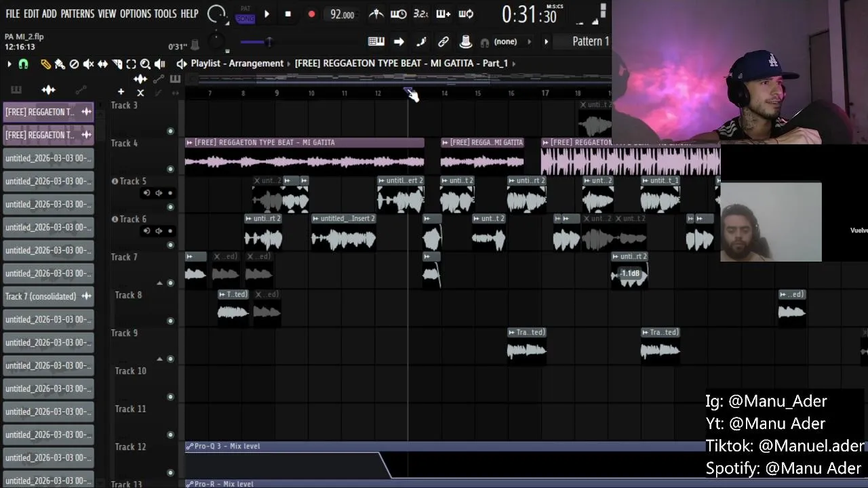
Task: Open the Pro-Q 3 Mix level clip menu
Action: pyautogui.click(x=189, y=446)
